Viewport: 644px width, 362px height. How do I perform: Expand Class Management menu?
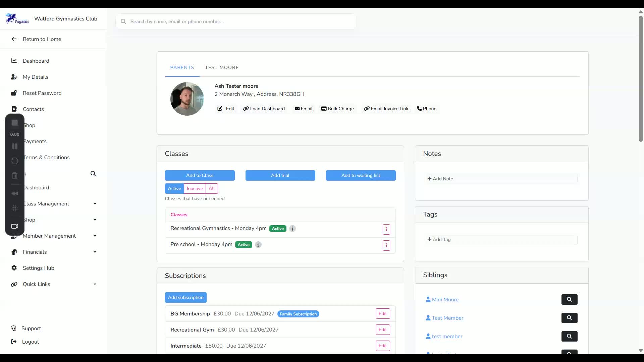(95, 204)
